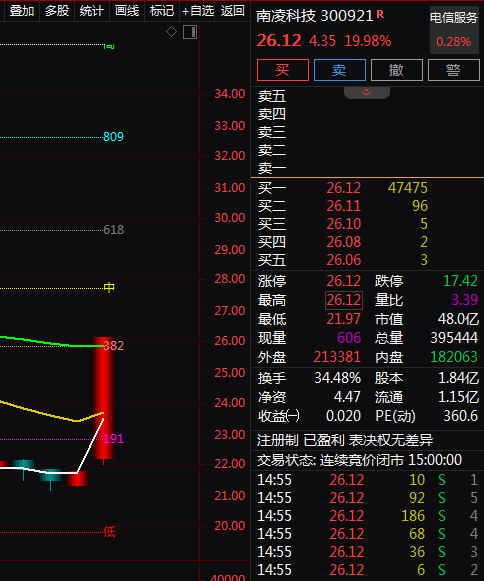The width and height of the screenshot is (484, 581).
Task: Click the 382 level label
Action: (x=113, y=346)
